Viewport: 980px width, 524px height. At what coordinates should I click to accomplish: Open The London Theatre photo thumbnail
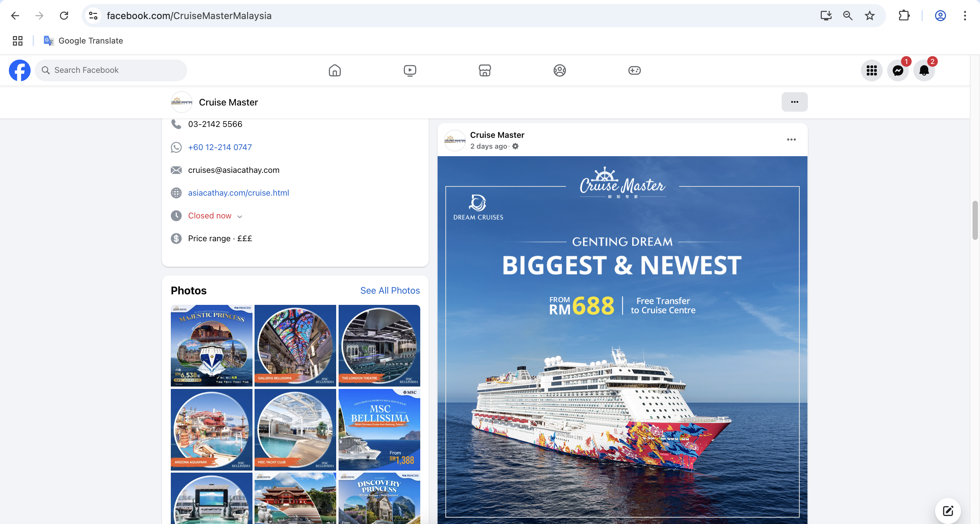click(379, 345)
